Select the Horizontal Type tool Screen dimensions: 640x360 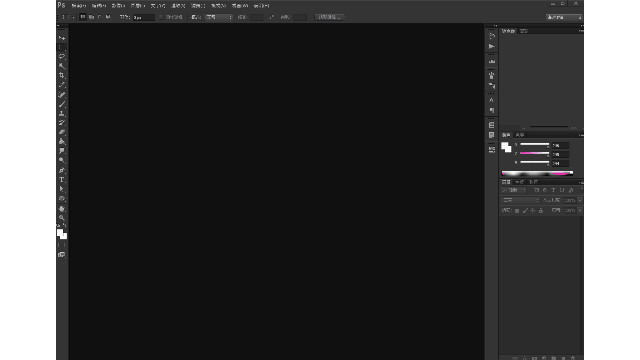[62, 180]
